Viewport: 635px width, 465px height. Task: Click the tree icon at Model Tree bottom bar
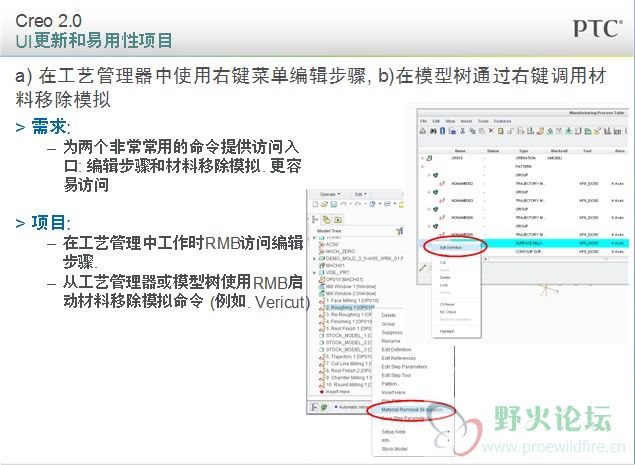click(314, 407)
